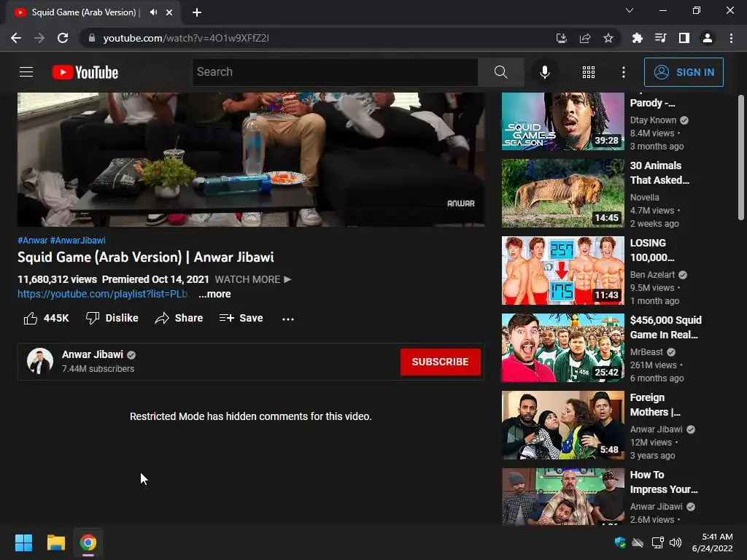Open Chrome three-dot customize menu
747x560 pixels.
[x=731, y=38]
